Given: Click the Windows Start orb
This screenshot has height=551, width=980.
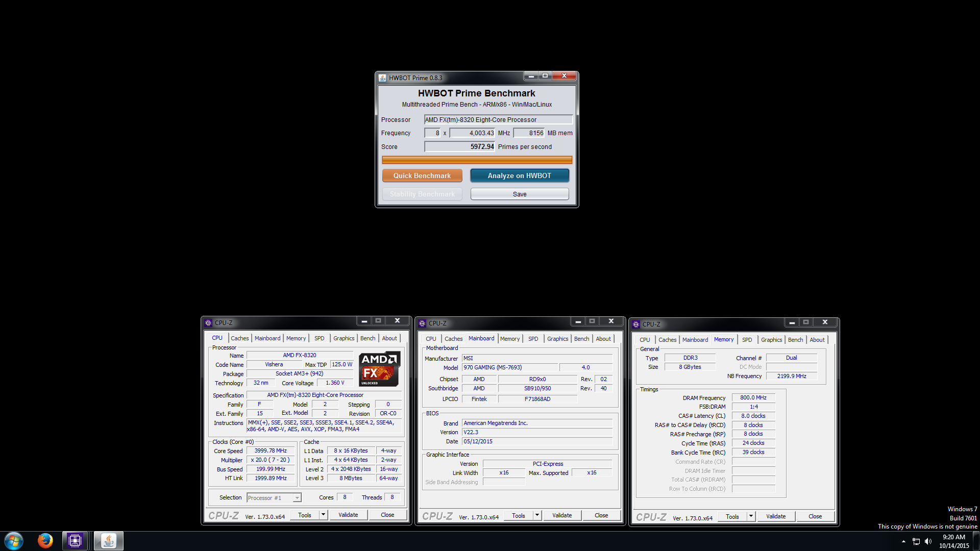Looking at the screenshot, I should pyautogui.click(x=14, y=541).
